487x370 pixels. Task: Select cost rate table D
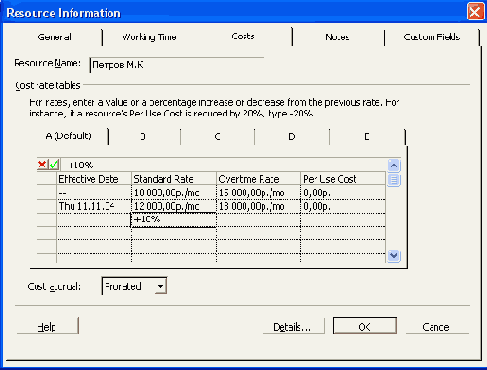tap(291, 136)
